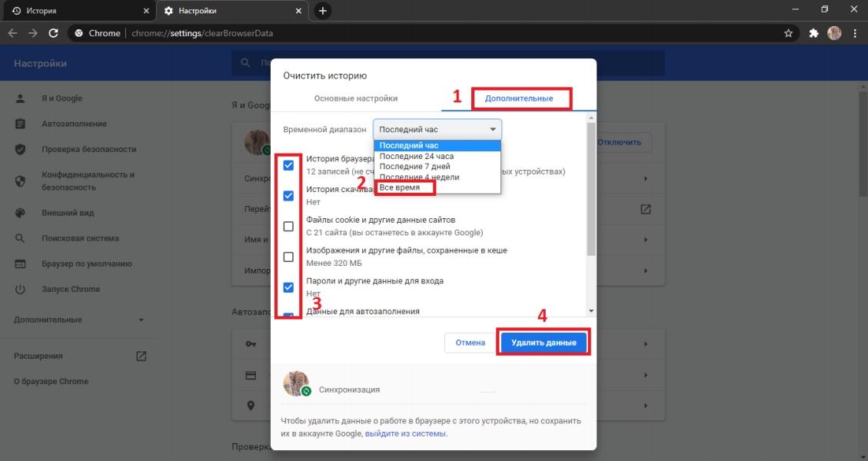This screenshot has height=461, width=868.
Task: Open Запуск Chrome in the sidebar
Action: pyautogui.click(x=70, y=290)
